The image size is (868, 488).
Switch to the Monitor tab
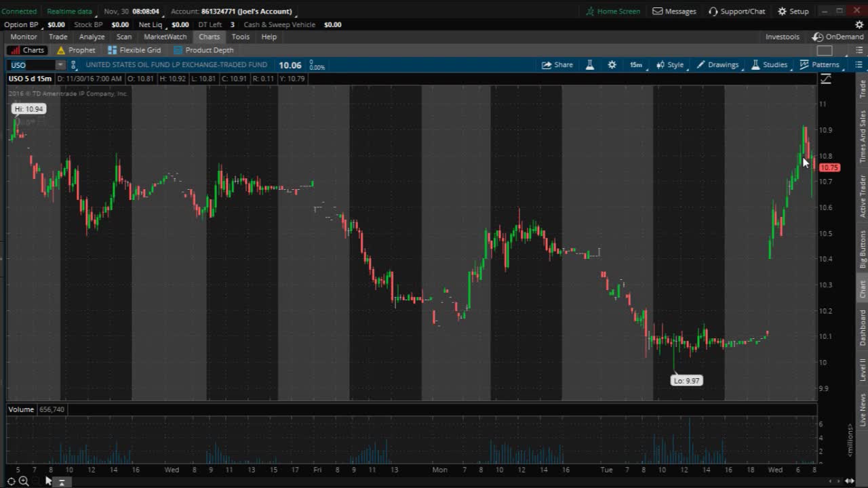click(x=24, y=37)
